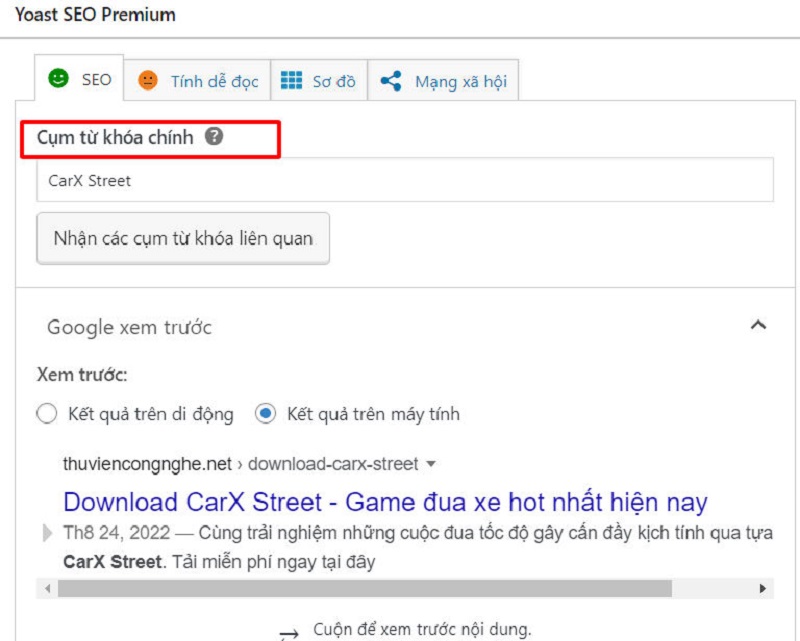Viewport: 800px width, 641px height.
Task: Click the gray caret beside the description
Action: pyautogui.click(x=47, y=533)
